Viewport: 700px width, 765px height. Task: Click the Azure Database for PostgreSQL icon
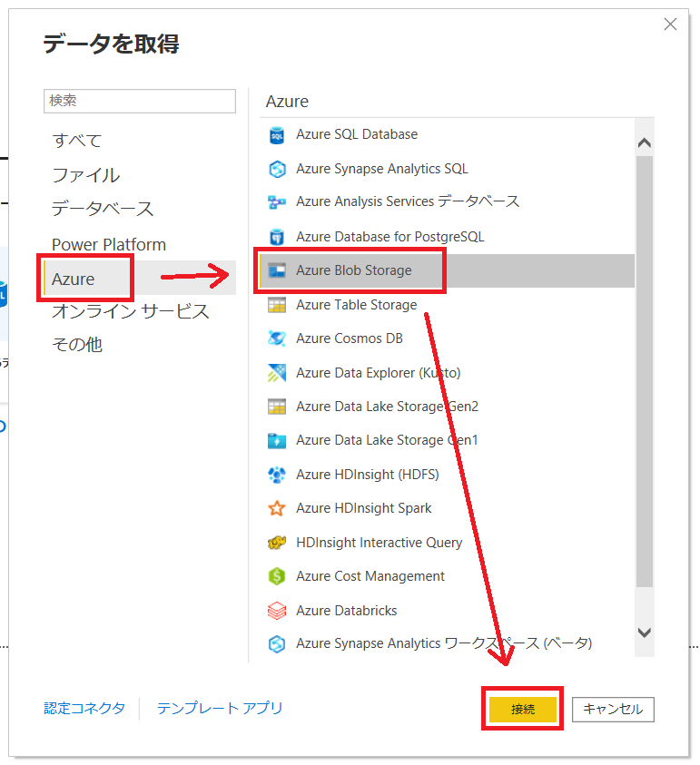[277, 237]
